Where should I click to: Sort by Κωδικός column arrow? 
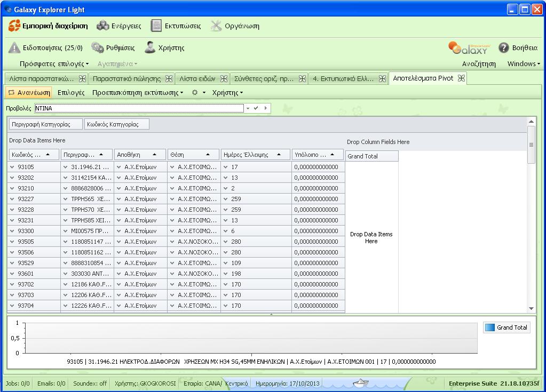point(48,155)
